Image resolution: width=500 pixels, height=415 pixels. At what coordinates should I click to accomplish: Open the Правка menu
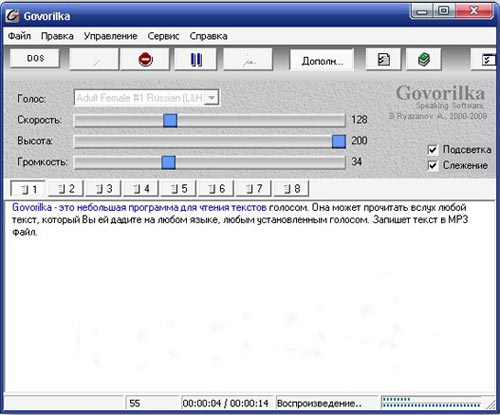click(x=57, y=36)
